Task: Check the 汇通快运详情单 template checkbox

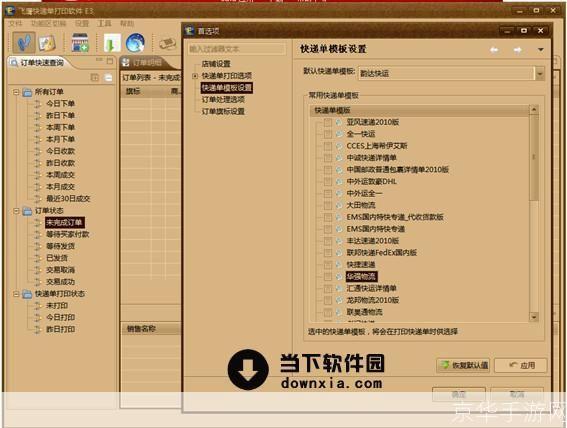Action: tap(328, 288)
